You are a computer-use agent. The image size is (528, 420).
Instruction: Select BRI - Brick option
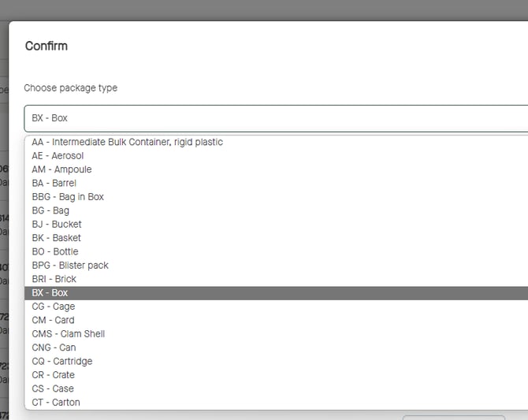(54, 279)
